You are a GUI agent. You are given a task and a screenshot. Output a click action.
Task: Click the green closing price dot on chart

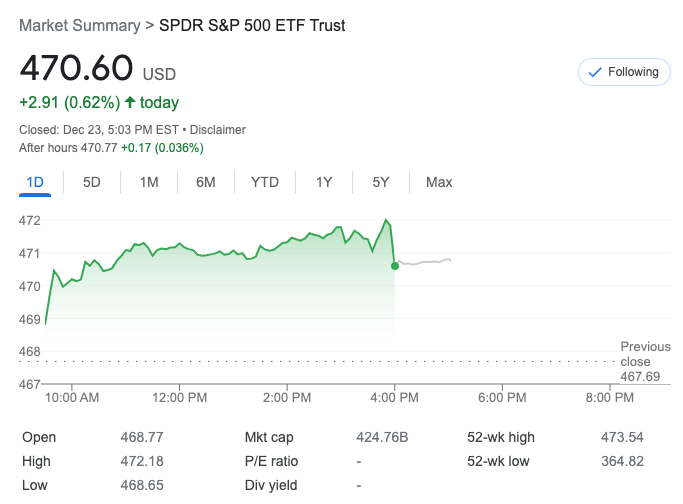(395, 266)
